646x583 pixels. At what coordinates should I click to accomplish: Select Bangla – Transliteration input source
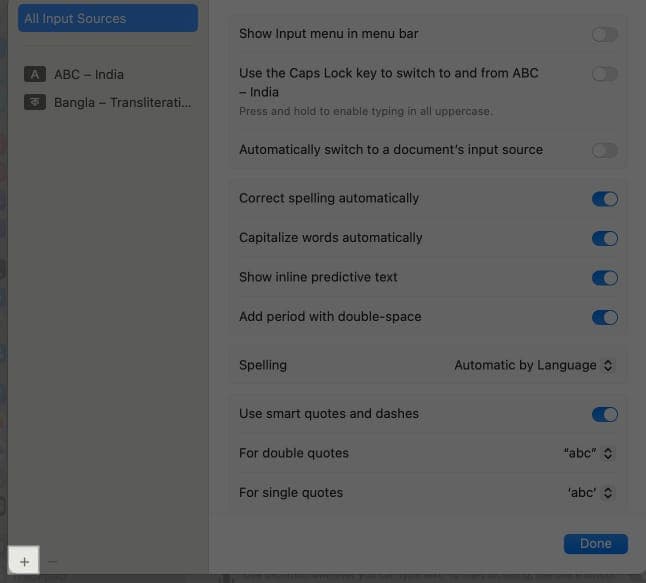(108, 102)
